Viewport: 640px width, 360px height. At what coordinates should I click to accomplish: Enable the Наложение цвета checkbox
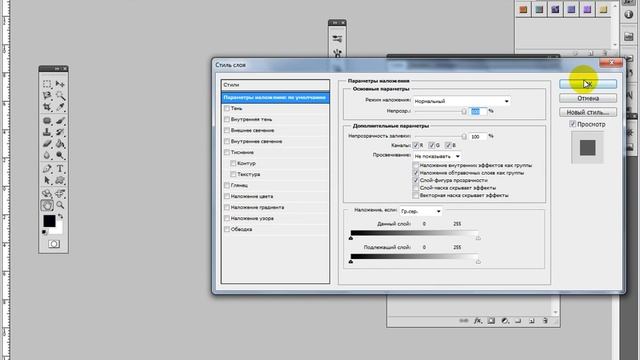tap(227, 196)
